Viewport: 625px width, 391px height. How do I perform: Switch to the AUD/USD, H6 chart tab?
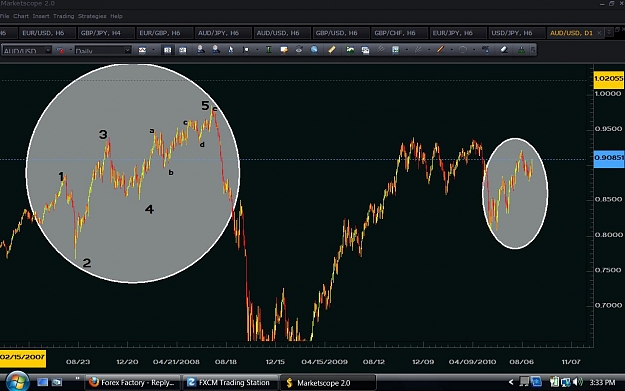(282, 33)
